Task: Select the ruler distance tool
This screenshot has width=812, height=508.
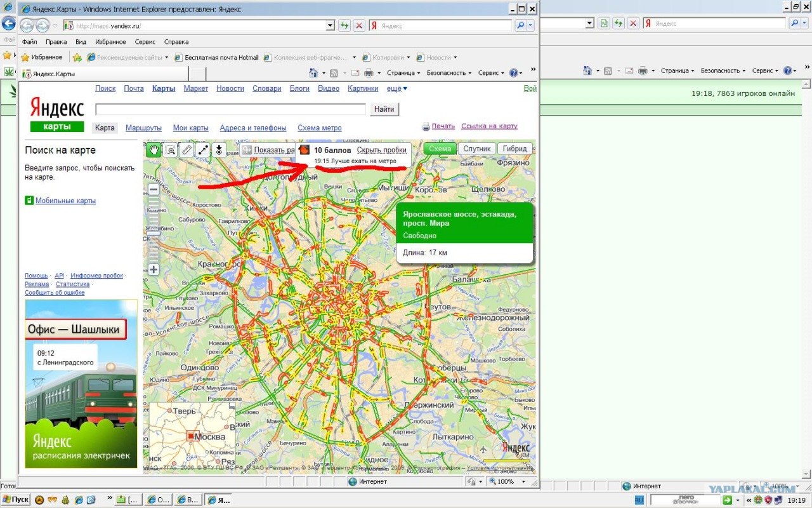Action: pyautogui.click(x=187, y=150)
